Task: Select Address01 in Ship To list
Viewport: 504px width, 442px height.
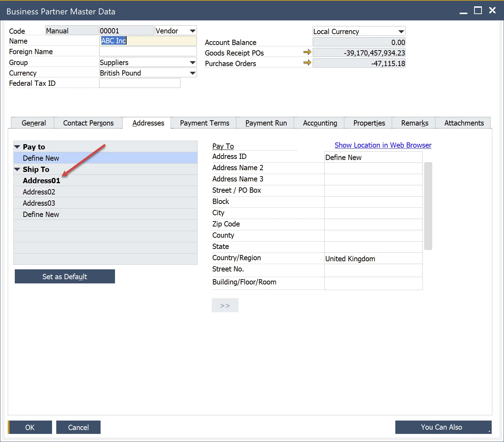Action: click(x=42, y=181)
